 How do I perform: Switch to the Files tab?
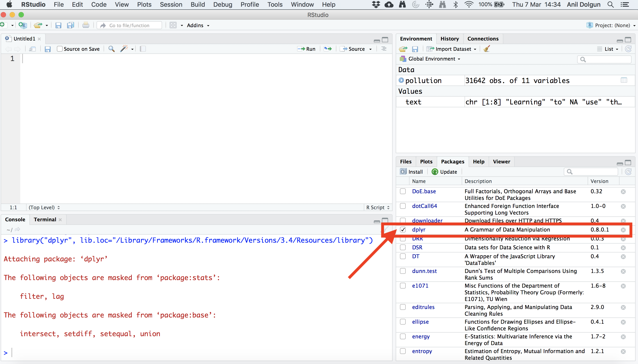tap(406, 162)
